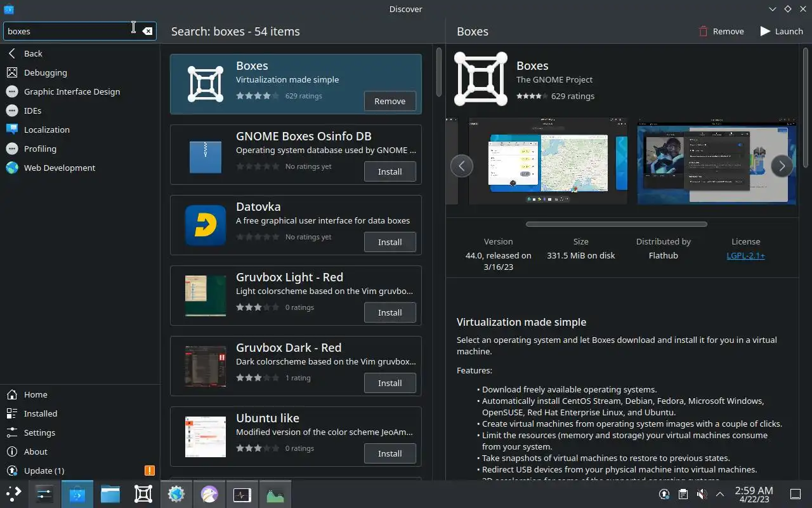
Task: Show previous screenshot in the carousel
Action: coord(462,166)
